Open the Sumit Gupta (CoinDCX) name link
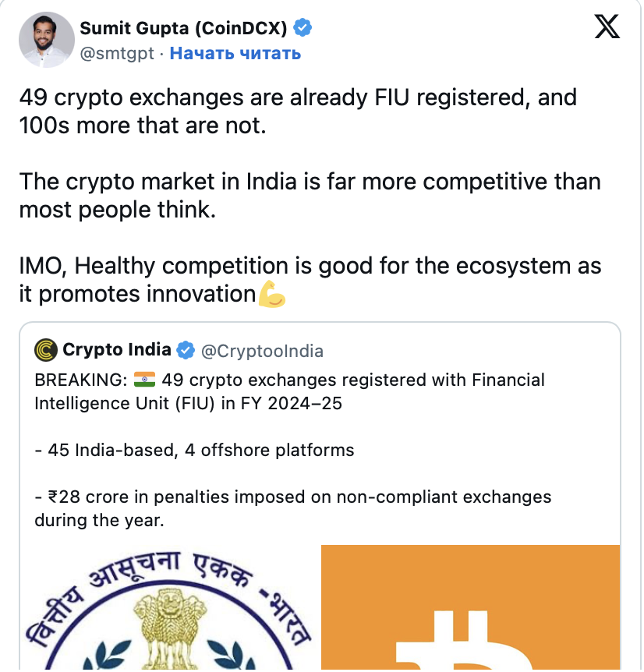This screenshot has height=672, width=644. point(183,29)
